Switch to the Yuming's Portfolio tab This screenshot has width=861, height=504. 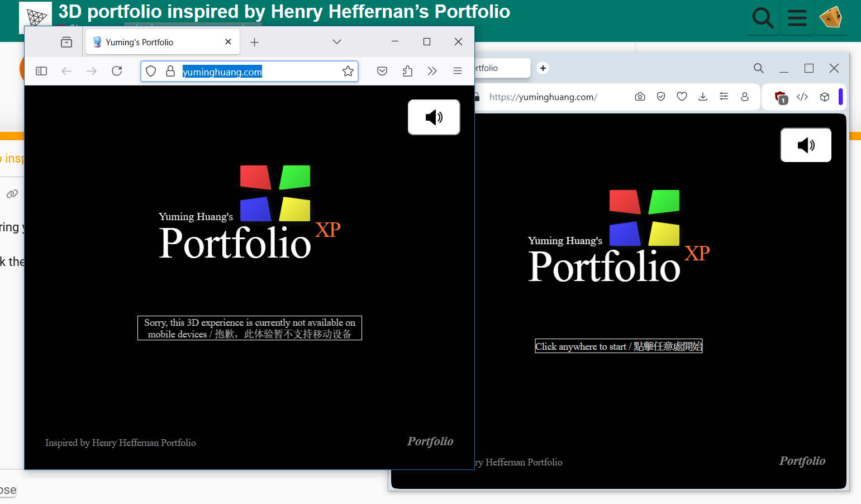[162, 42]
